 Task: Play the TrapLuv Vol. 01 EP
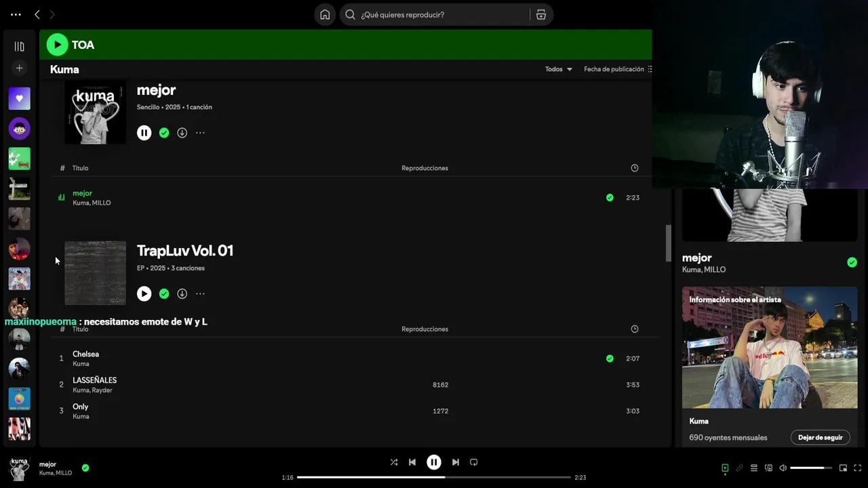click(x=144, y=293)
